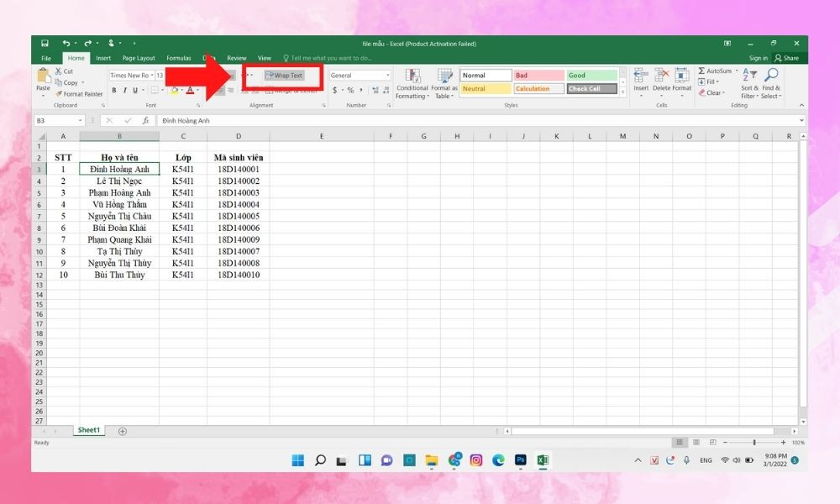This screenshot has height=504, width=840.
Task: Expand the Fill Color dropdown arrow
Action: 181,90
